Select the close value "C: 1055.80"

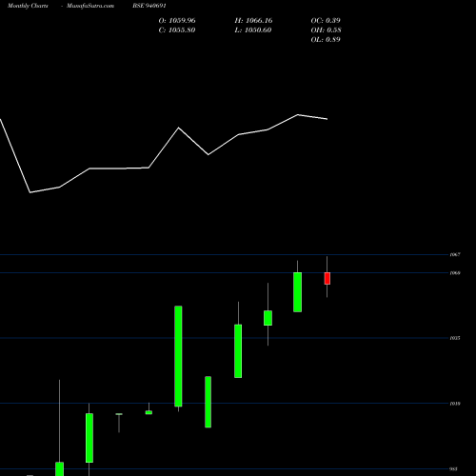tap(177, 30)
